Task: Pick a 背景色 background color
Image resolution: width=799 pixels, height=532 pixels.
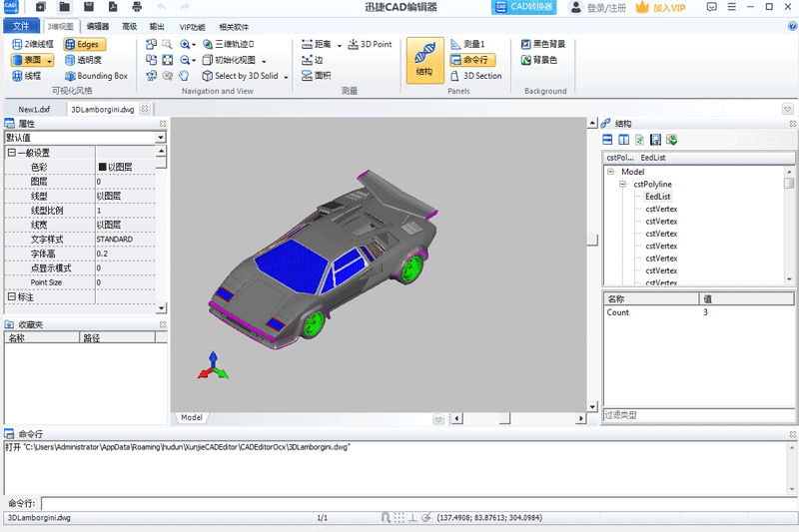Action: click(539, 60)
